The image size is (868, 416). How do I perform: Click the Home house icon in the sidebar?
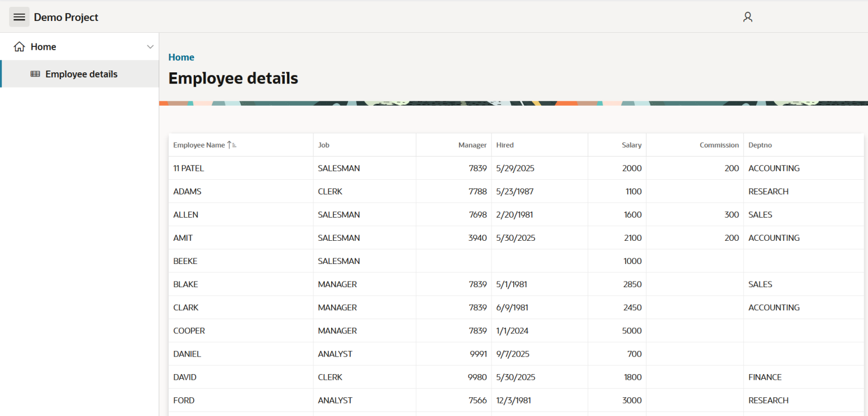point(19,46)
